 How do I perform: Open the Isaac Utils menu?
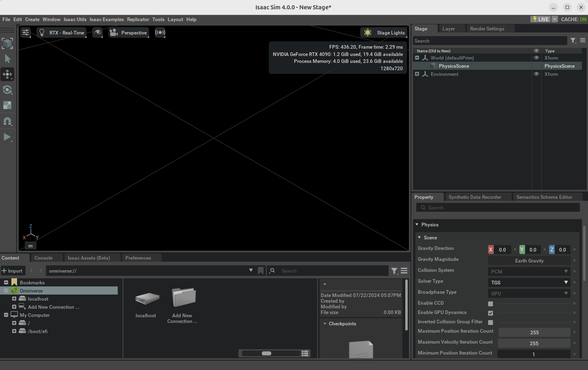(x=75, y=19)
